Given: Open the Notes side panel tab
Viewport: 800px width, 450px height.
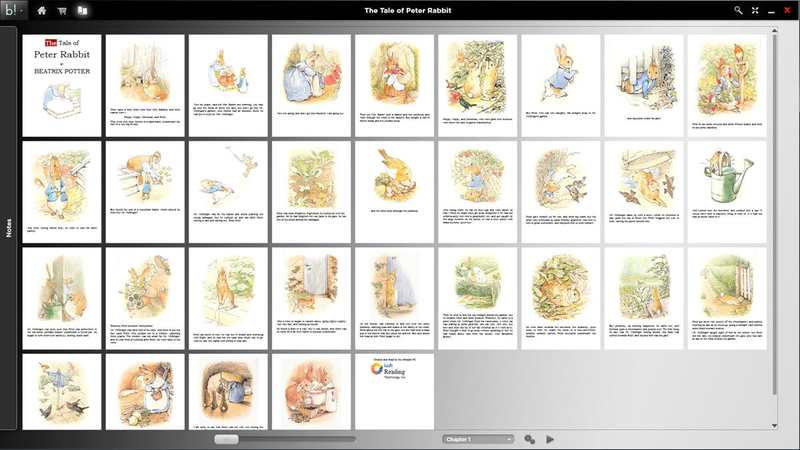Looking at the screenshot, I should [9, 228].
